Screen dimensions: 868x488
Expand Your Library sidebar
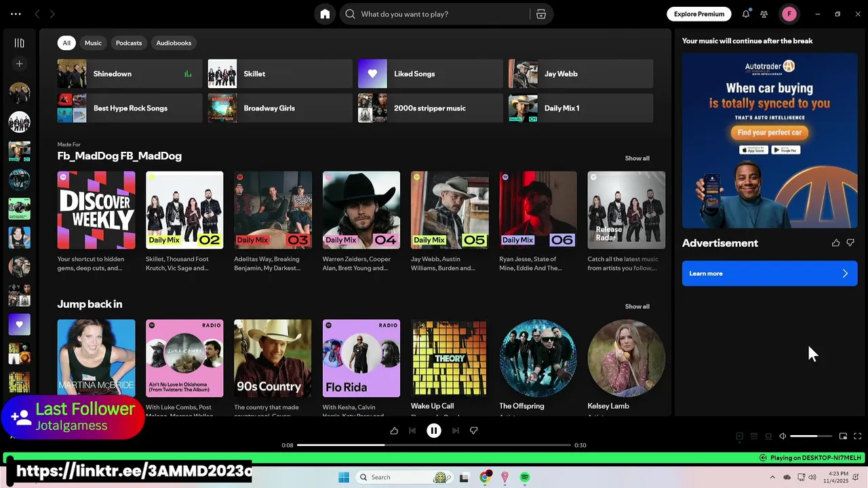19,43
